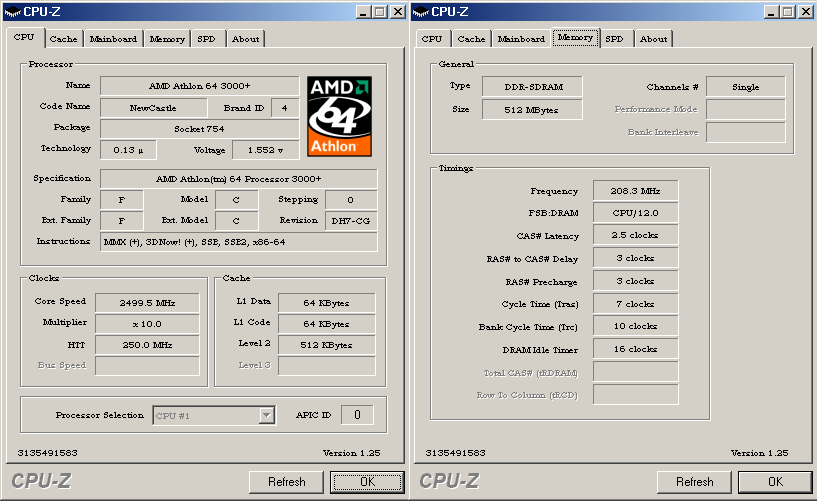817x501 pixels.
Task: Minimize the CPU-Z window showing memory timings
Action: [x=771, y=12]
